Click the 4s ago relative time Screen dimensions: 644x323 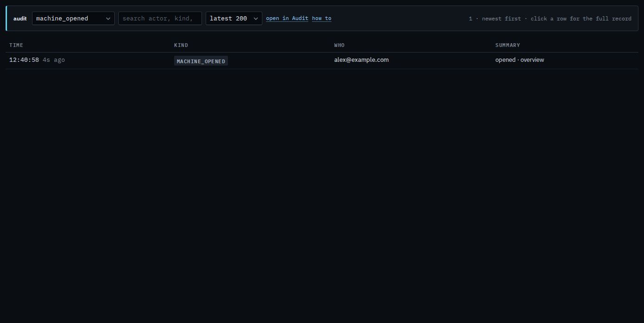(x=54, y=60)
